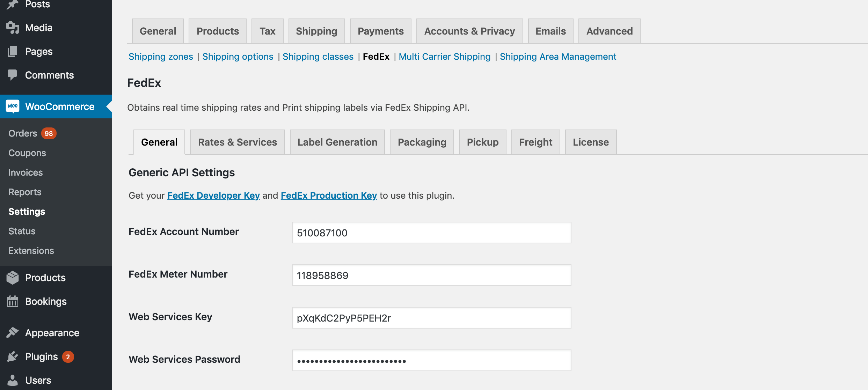Viewport: 868px width, 390px height.
Task: Open the Freight settings tab
Action: pyautogui.click(x=535, y=142)
